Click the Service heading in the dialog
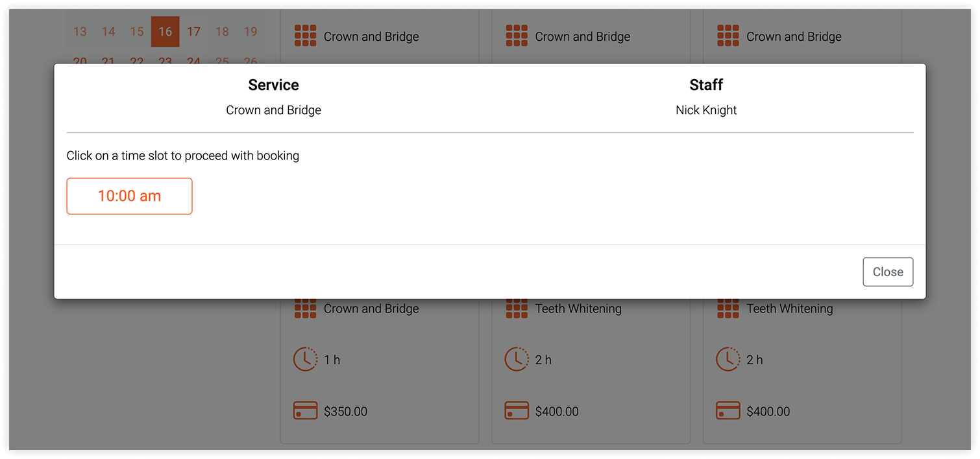Image resolution: width=980 pixels, height=459 pixels. point(274,85)
